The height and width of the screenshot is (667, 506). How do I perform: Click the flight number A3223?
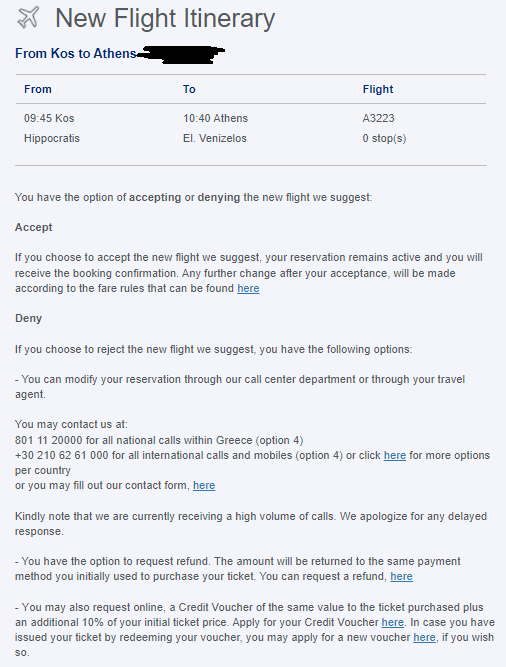pos(378,118)
